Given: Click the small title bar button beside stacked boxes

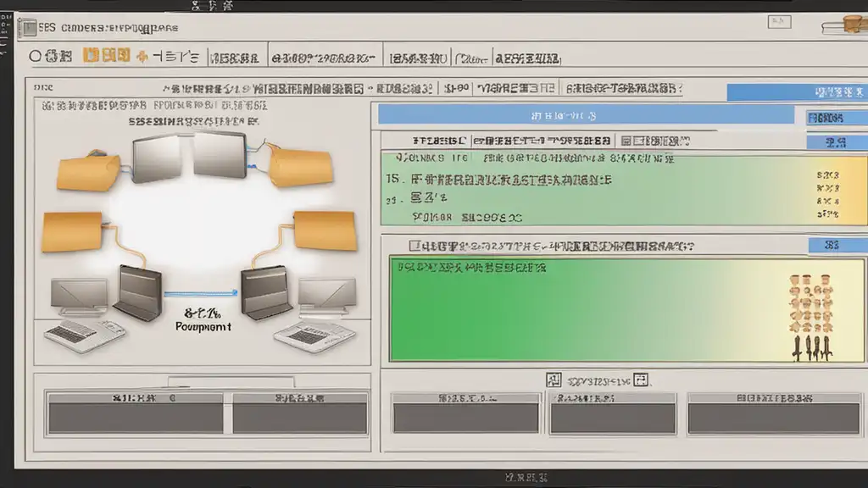Looking at the screenshot, I should click(780, 21).
